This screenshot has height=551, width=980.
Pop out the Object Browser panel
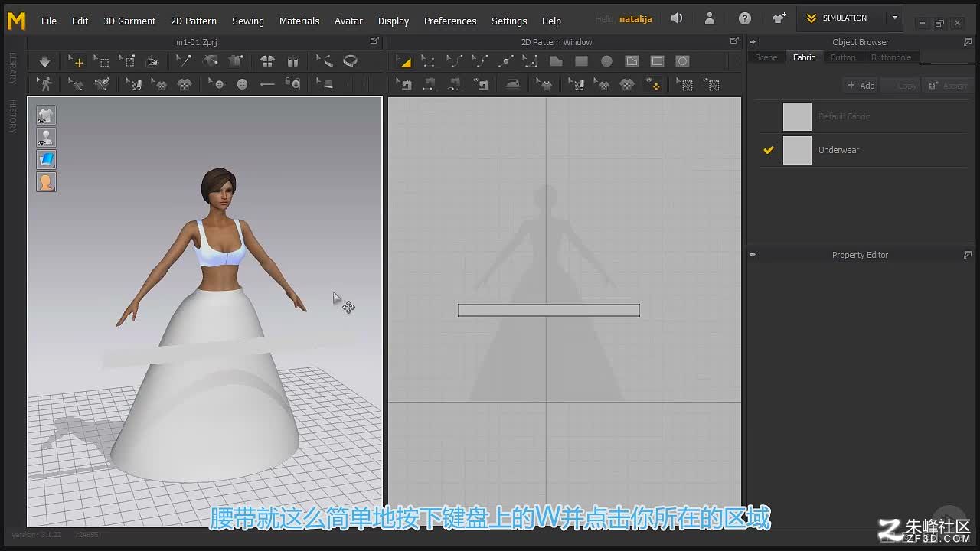click(968, 42)
